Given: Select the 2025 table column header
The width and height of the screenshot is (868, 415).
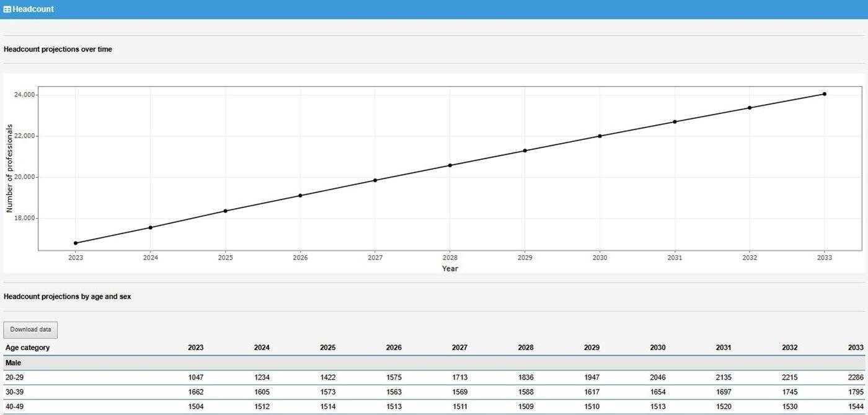Looking at the screenshot, I should (327, 347).
